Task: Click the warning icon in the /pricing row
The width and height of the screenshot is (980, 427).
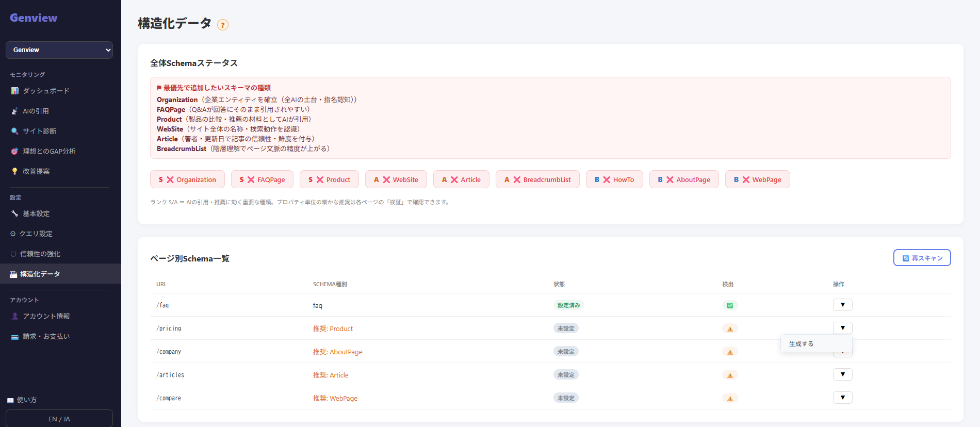Action: 730,329
